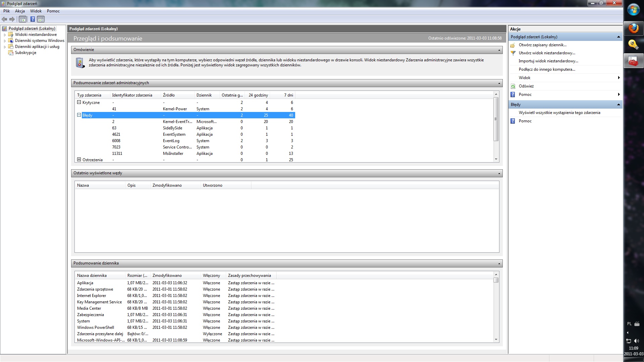Expand Dzienniki systemu Windows tree node
This screenshot has height=362, width=644.
coord(5,41)
